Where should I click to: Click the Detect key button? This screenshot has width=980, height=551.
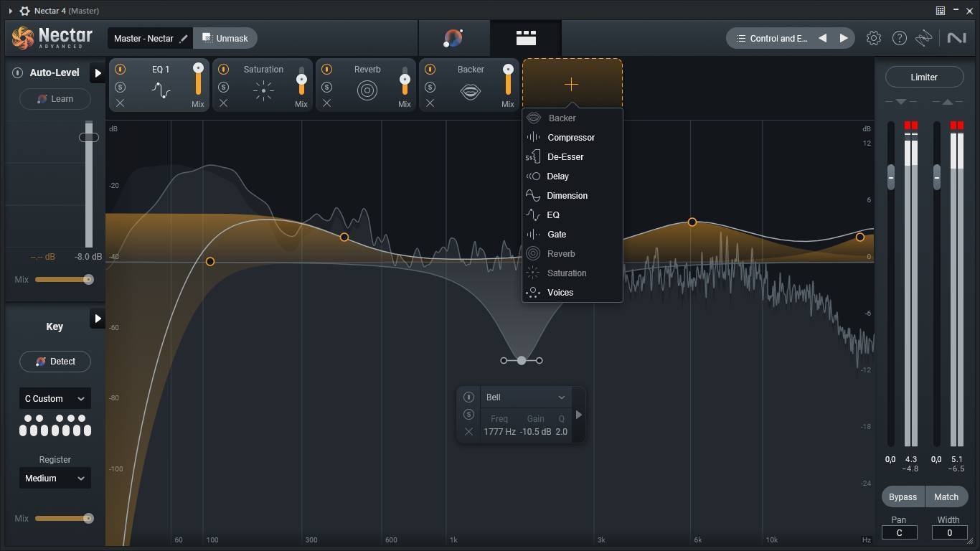point(55,361)
